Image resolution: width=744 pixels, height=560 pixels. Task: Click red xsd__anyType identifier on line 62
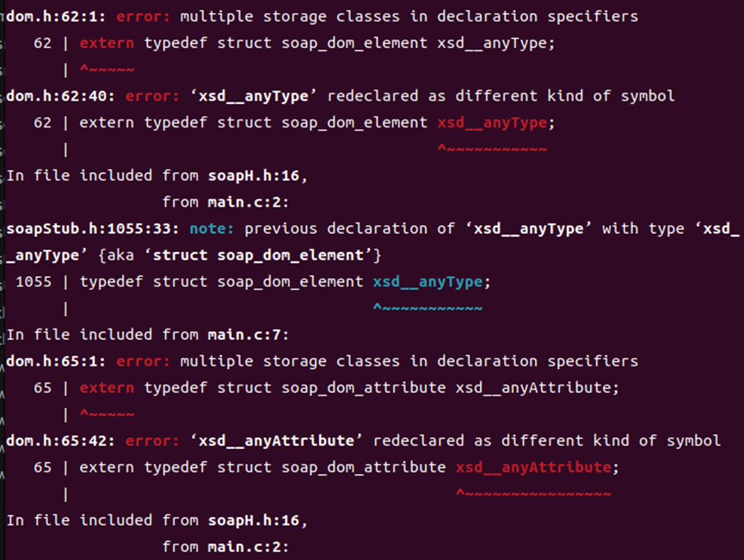(x=492, y=123)
